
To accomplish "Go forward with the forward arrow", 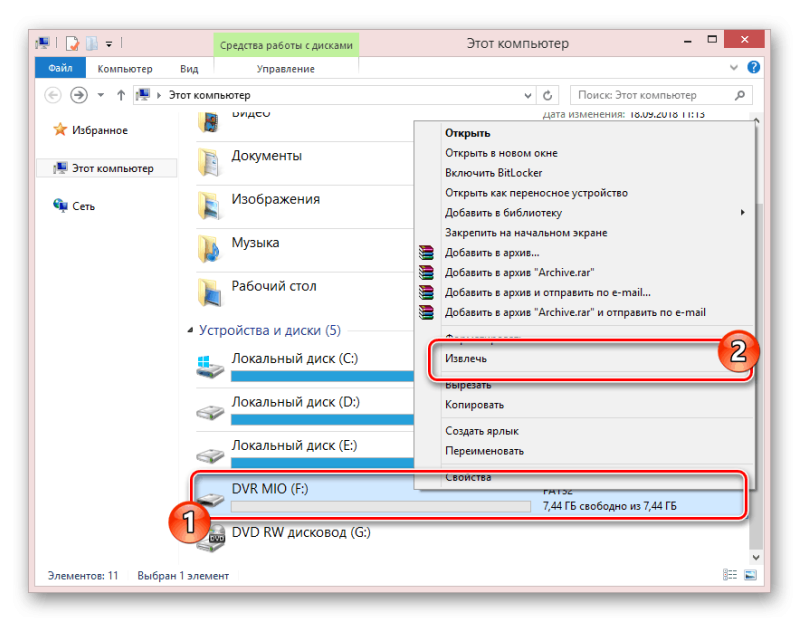I will [79, 95].
